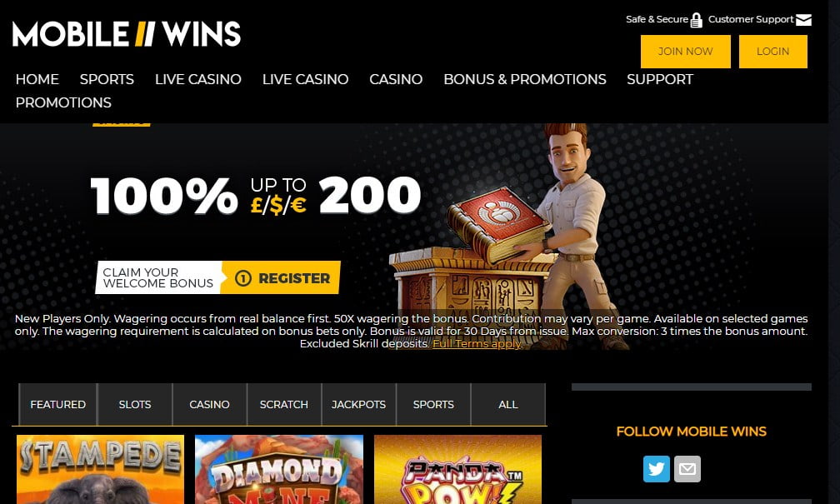The image size is (840, 504).
Task: Click the circled number one Register icon
Action: coord(243,278)
